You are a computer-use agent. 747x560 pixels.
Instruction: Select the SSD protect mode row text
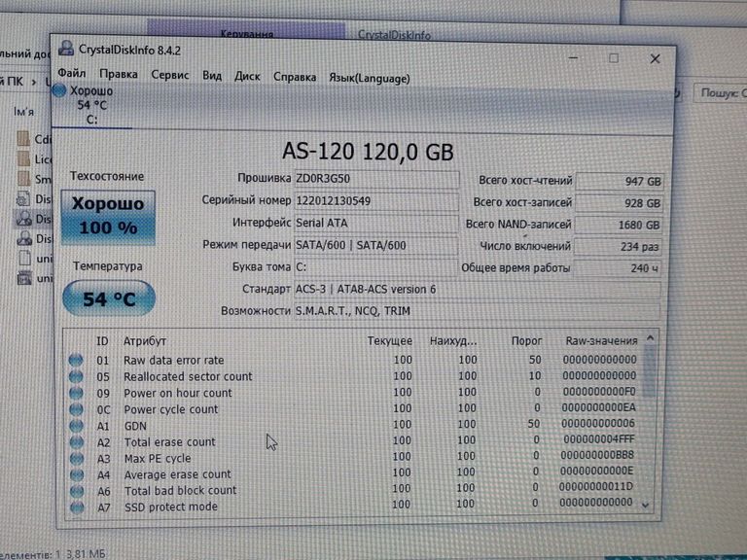170,507
